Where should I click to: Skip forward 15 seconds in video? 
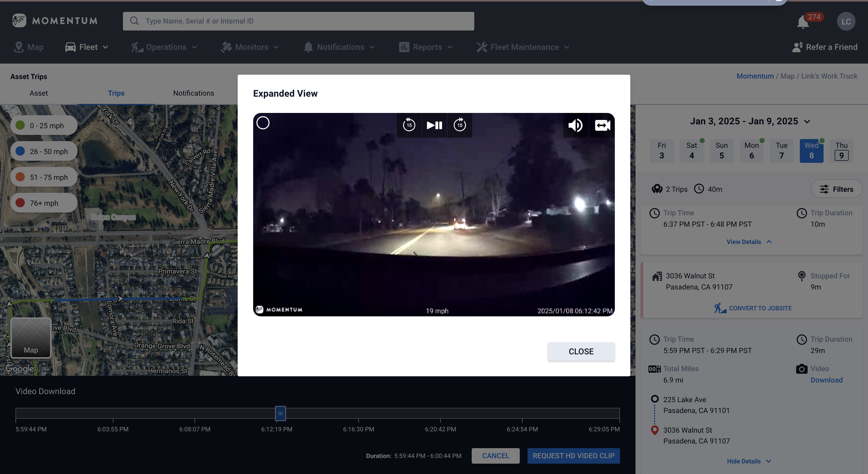460,125
